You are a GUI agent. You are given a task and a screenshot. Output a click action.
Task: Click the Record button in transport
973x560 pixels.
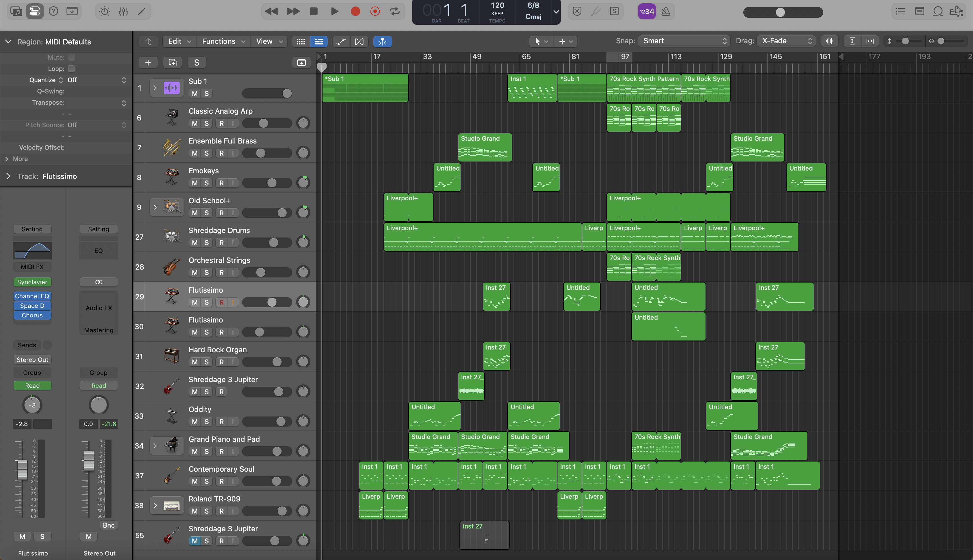point(355,12)
